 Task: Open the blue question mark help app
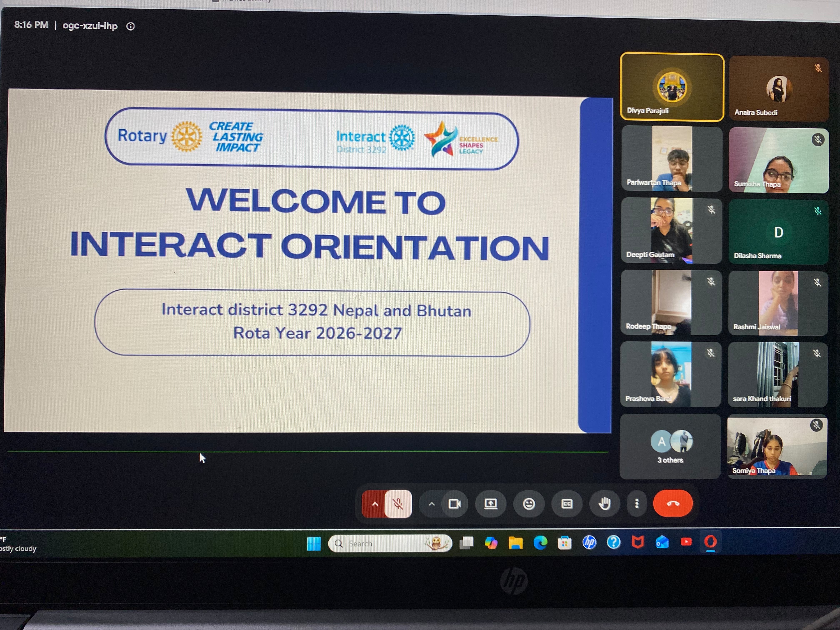pyautogui.click(x=613, y=542)
